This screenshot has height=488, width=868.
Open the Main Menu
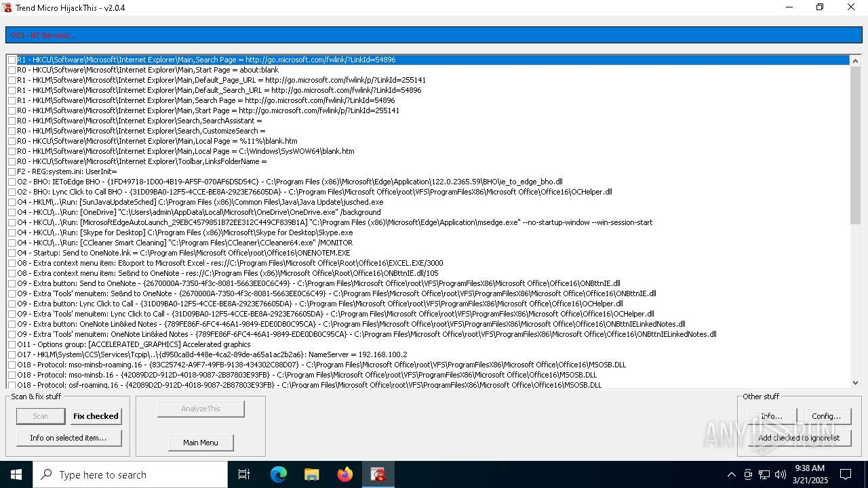click(x=201, y=443)
